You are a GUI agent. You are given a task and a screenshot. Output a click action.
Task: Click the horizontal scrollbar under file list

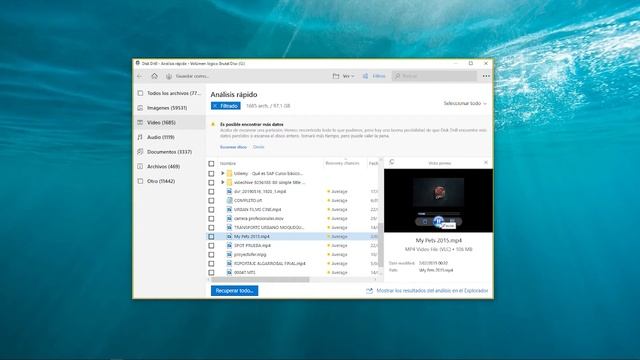(x=260, y=280)
